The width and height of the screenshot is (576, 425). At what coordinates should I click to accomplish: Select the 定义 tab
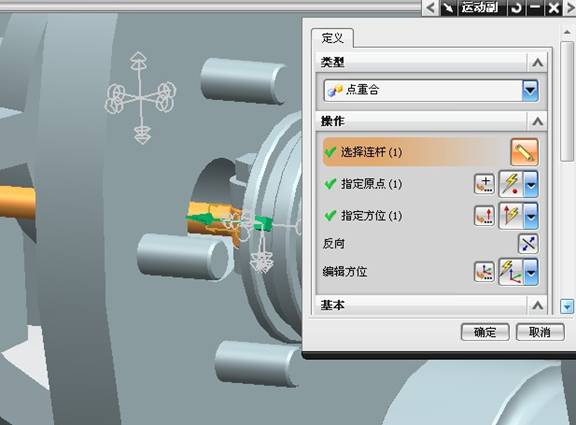[332, 38]
